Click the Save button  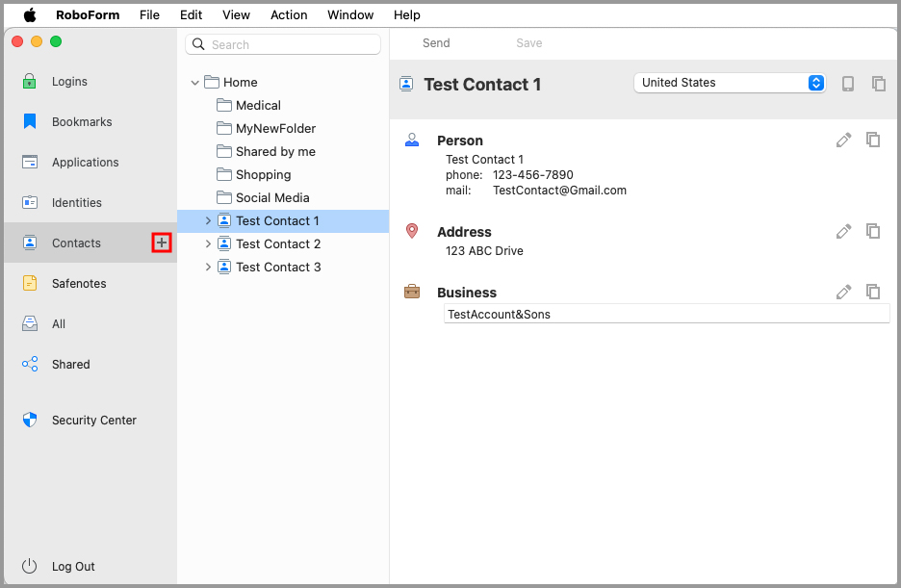point(528,43)
